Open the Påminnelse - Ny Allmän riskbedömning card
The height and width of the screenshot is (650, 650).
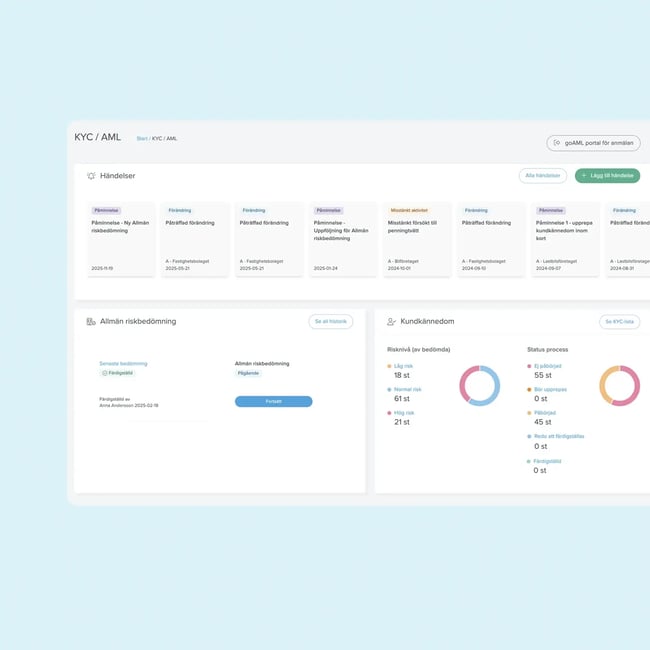tap(121, 239)
